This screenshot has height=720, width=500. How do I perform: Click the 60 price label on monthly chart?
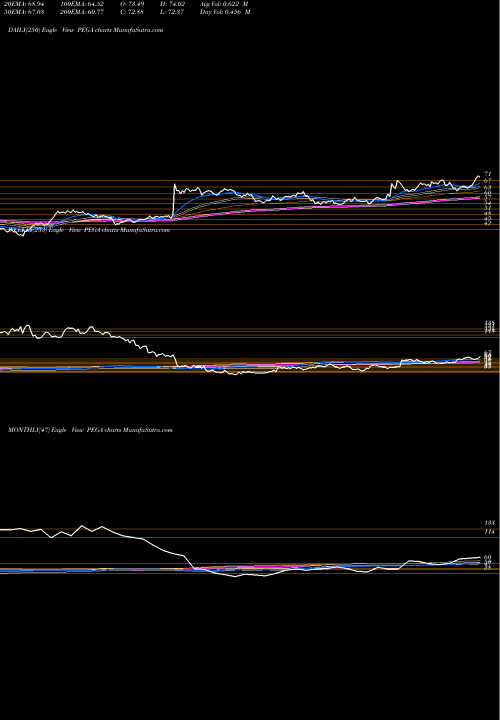click(x=488, y=557)
